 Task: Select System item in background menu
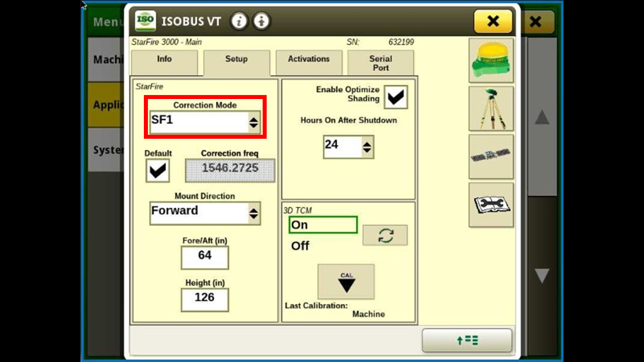point(106,150)
